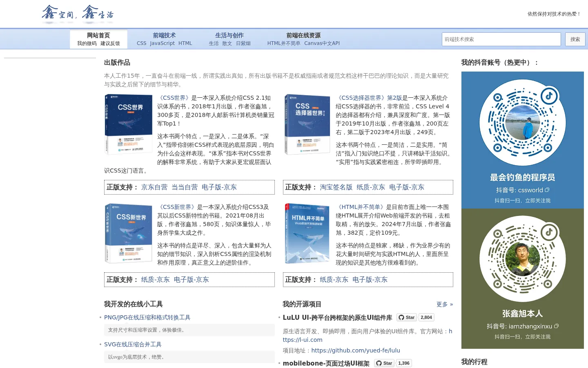This screenshot has height=368, width=588.
Task: Open the HTML并不简单 book cover image
Action: [x=307, y=233]
